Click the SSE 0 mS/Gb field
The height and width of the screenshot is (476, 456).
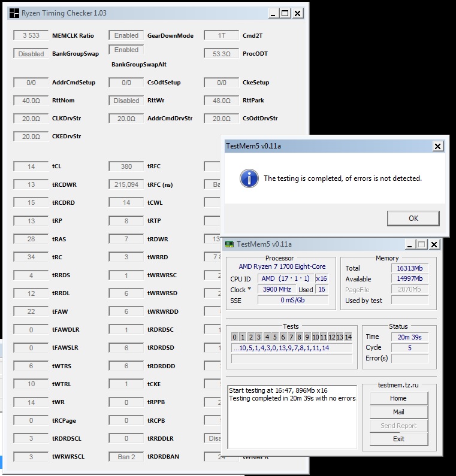click(x=293, y=300)
